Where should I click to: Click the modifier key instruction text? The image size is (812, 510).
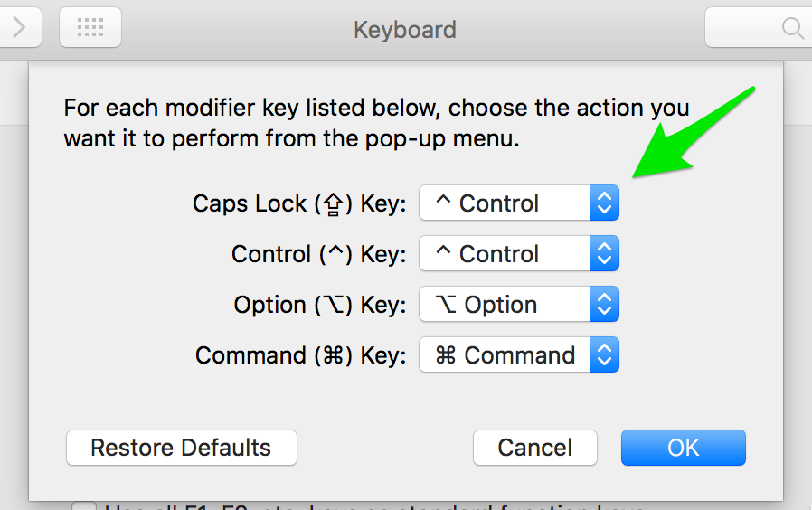tap(376, 123)
